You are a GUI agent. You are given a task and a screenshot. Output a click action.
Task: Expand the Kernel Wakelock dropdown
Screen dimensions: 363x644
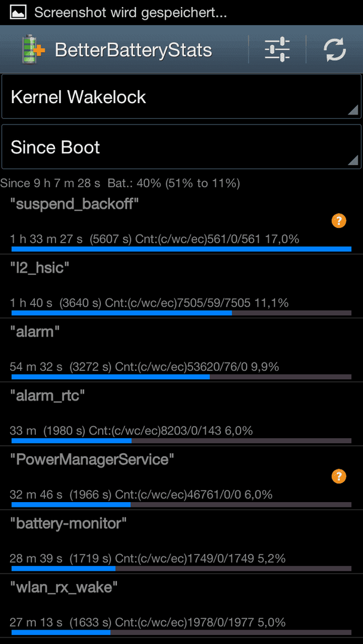tap(181, 97)
